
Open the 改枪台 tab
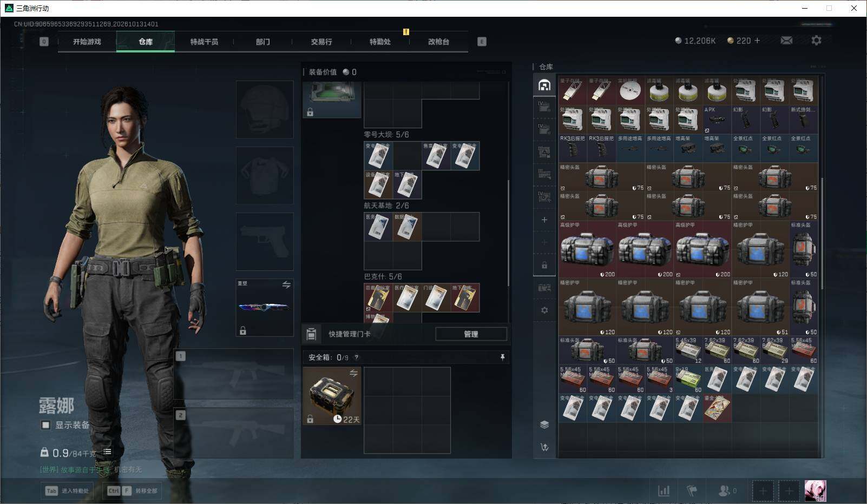click(438, 42)
